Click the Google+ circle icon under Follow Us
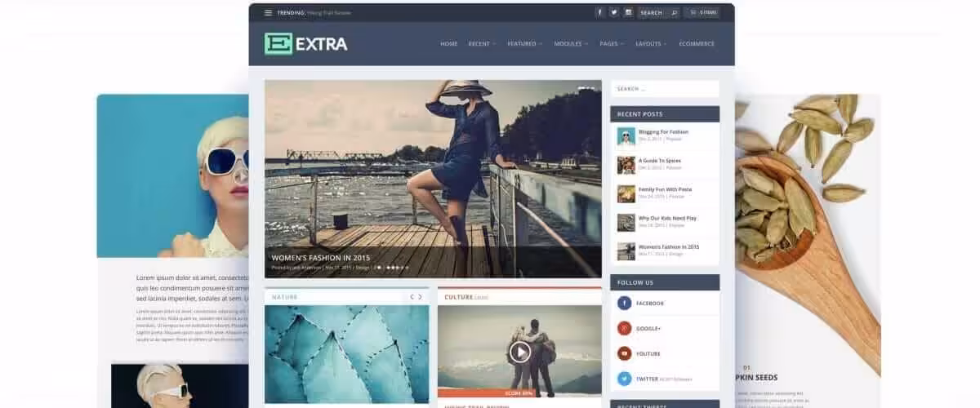 tap(625, 328)
